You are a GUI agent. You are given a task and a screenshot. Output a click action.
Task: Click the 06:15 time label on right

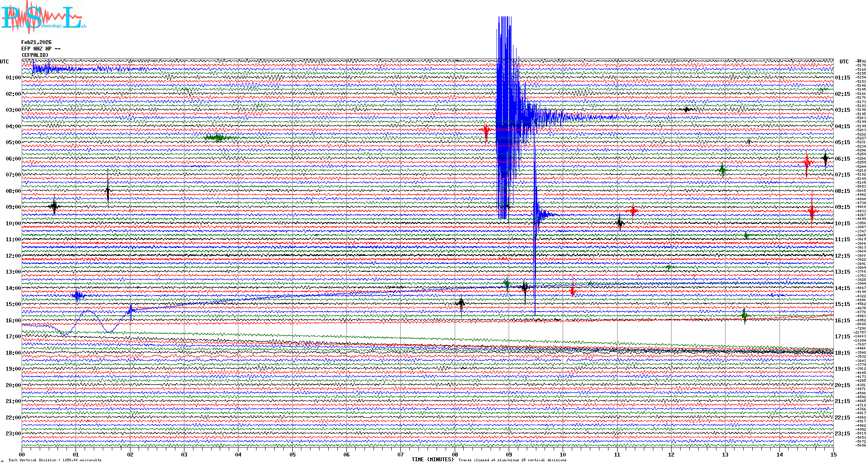point(842,159)
